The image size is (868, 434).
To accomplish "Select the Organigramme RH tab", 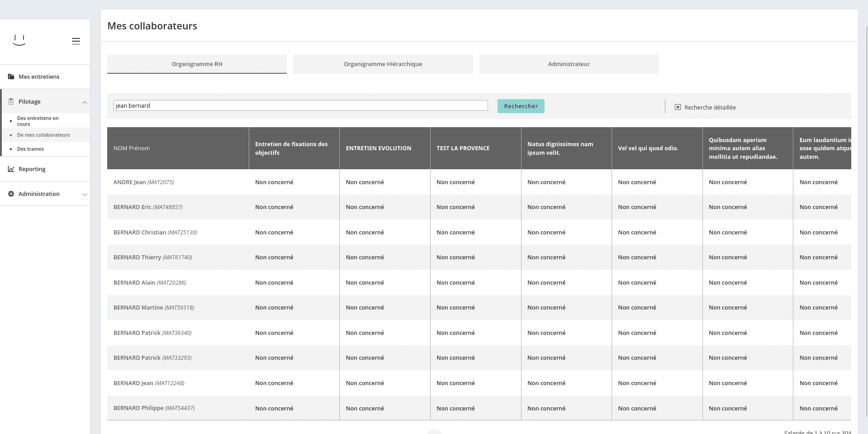I will (x=197, y=64).
